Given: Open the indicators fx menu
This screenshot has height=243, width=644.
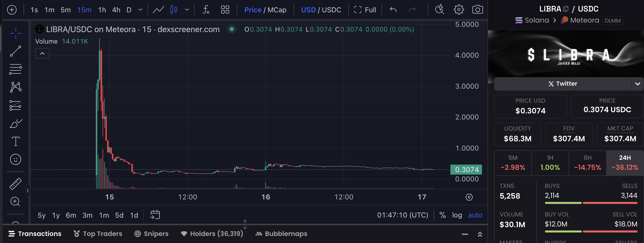Looking at the screenshot, I should click(x=206, y=10).
